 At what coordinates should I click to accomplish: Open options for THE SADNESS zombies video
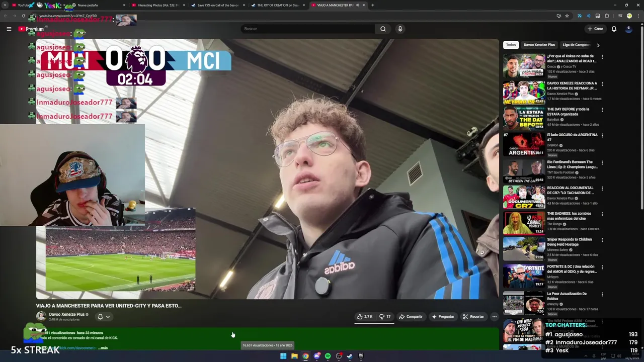pos(602,214)
